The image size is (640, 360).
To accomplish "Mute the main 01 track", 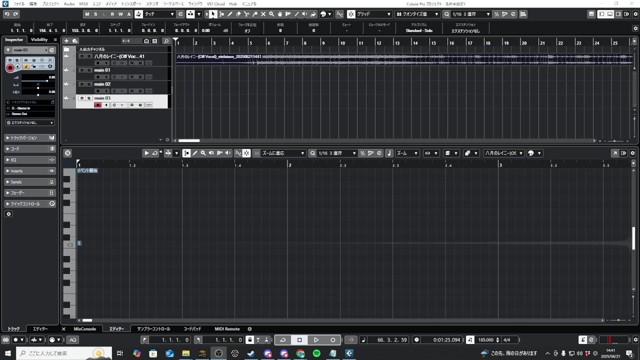I will pos(82,70).
